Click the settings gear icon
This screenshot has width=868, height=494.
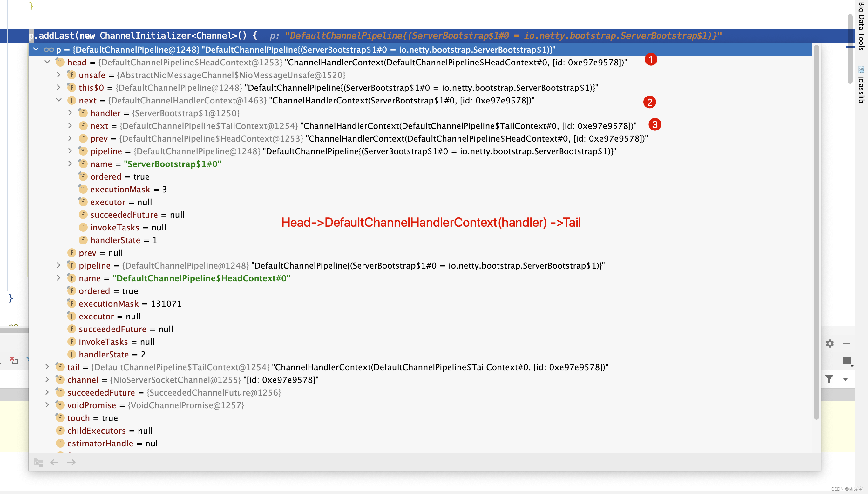tap(830, 344)
